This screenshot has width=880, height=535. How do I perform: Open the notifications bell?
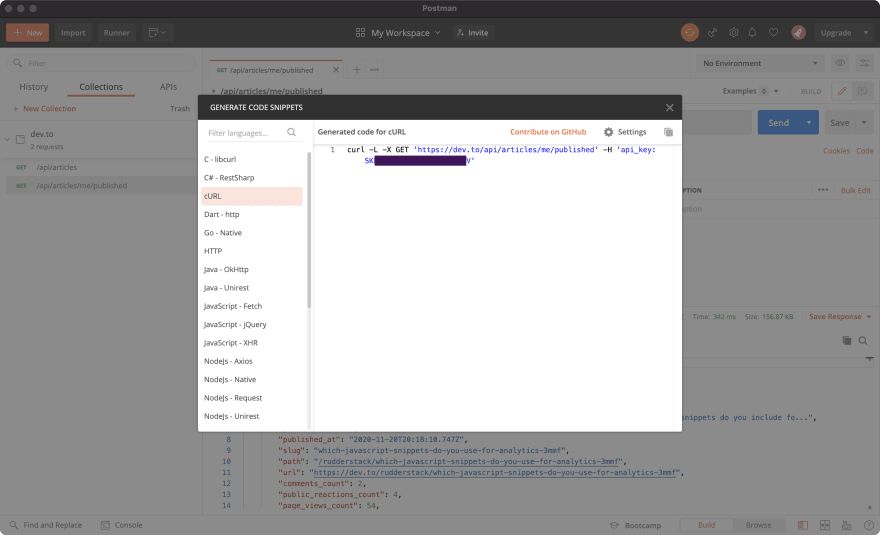tap(753, 32)
